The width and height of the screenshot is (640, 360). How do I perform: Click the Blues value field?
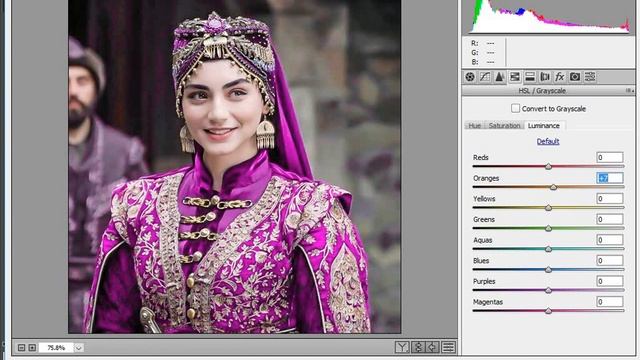pos(609,260)
